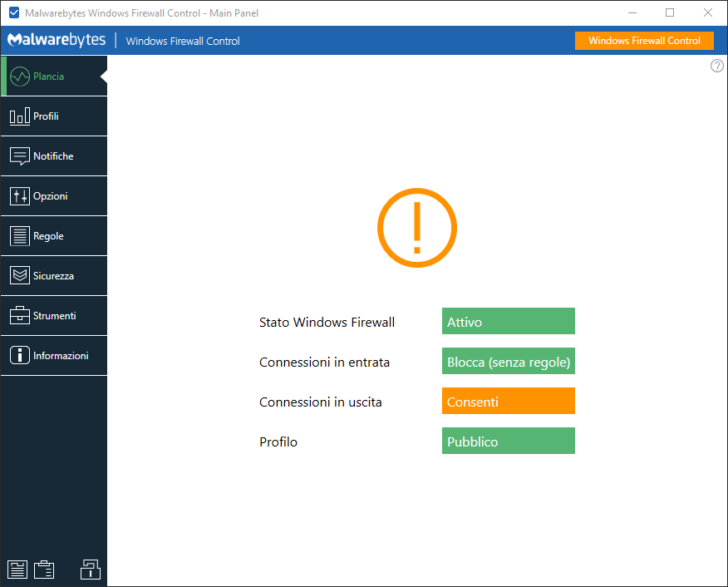The width and height of the screenshot is (728, 587).
Task: Click the Windows Firewall Control header text
Action: click(183, 41)
